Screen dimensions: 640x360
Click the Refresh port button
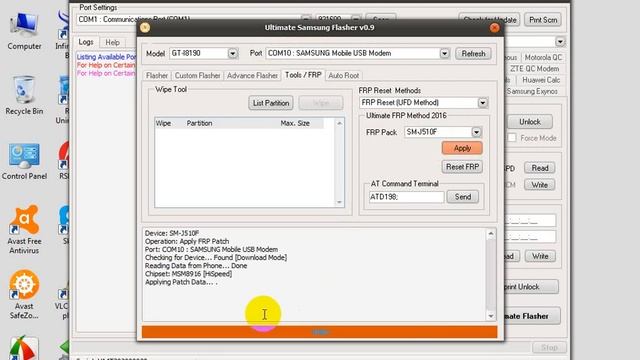click(473, 53)
